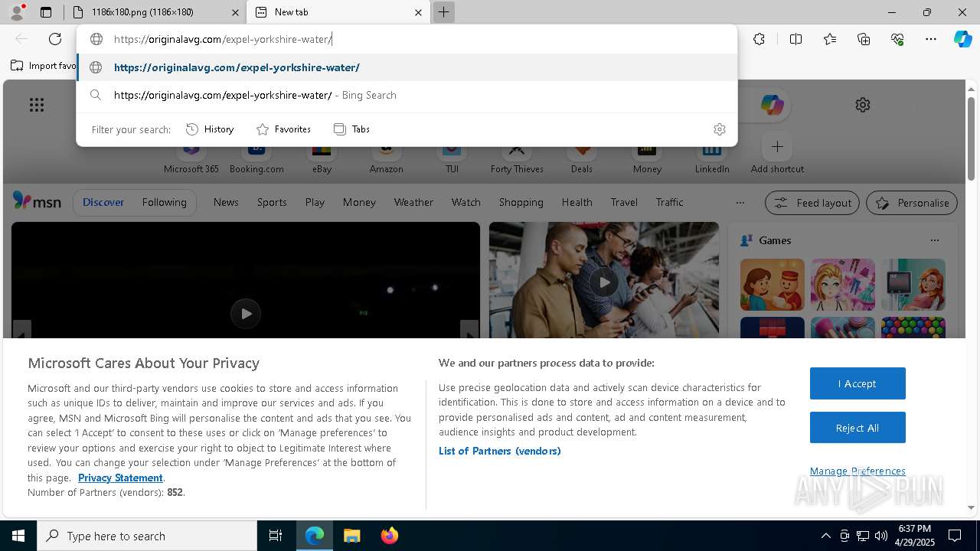
Task: Click Reject All cookies
Action: tap(857, 428)
